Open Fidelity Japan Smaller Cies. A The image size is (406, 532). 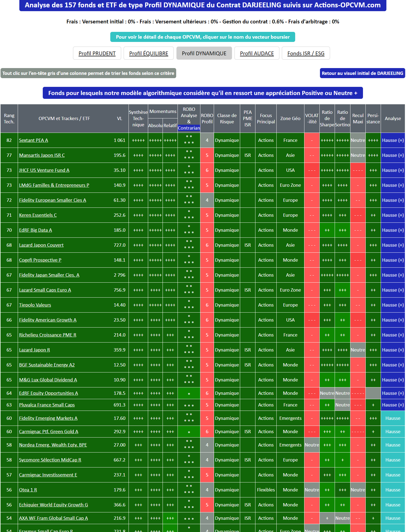tap(49, 275)
